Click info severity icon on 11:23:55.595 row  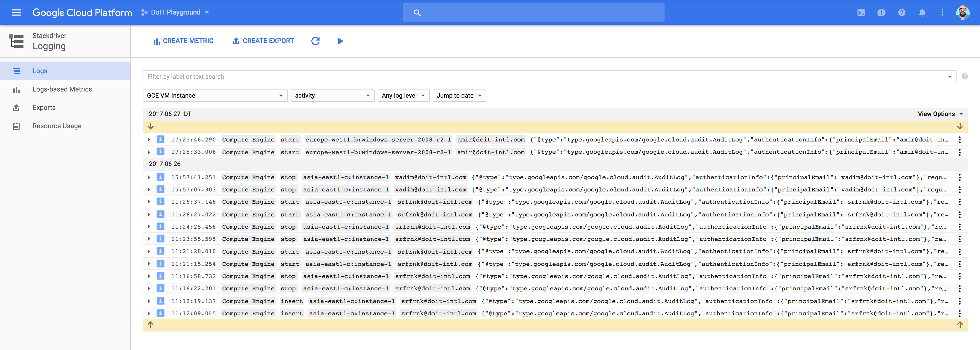(161, 239)
